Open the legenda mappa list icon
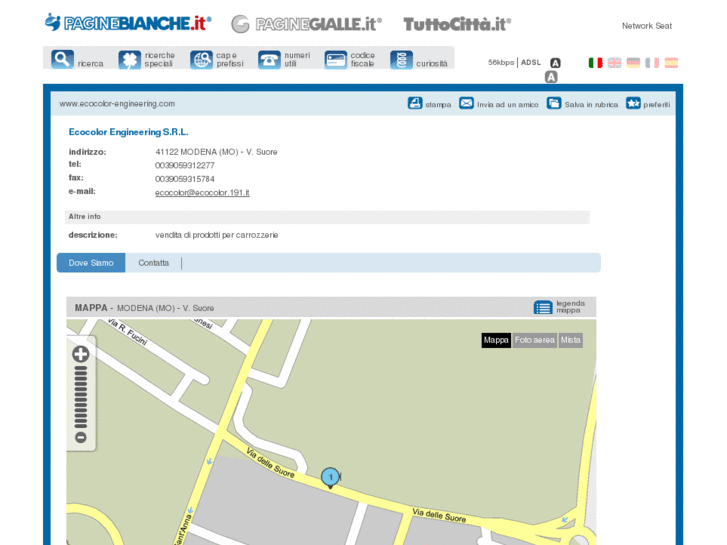 543,307
